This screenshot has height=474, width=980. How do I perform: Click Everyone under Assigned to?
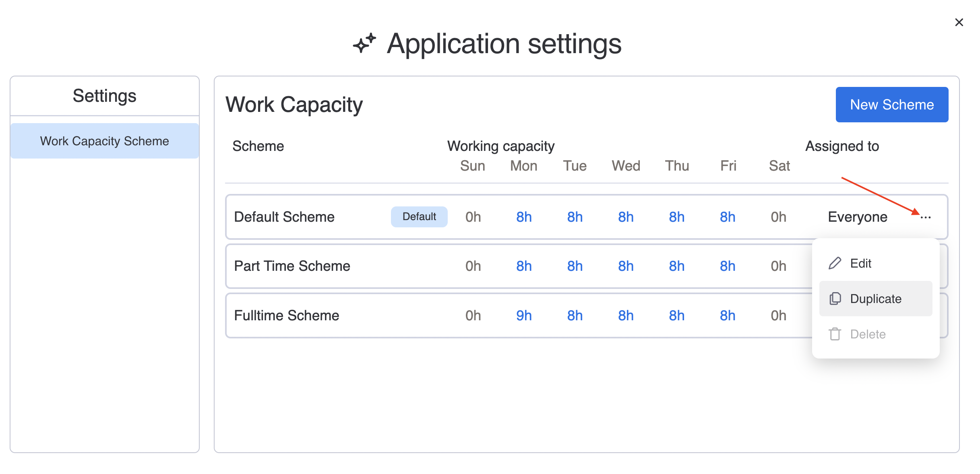tap(856, 217)
